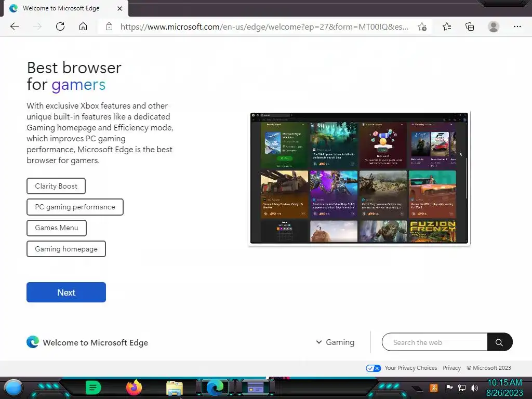The height and width of the screenshot is (399, 532).
Task: Click the Search the web field
Action: [x=435, y=342]
